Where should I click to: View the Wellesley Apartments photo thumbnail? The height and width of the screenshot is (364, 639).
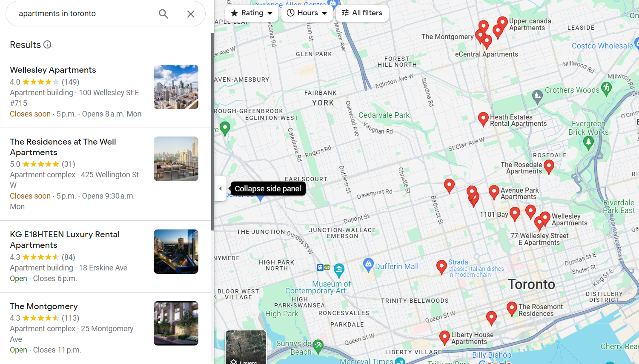pos(176,87)
